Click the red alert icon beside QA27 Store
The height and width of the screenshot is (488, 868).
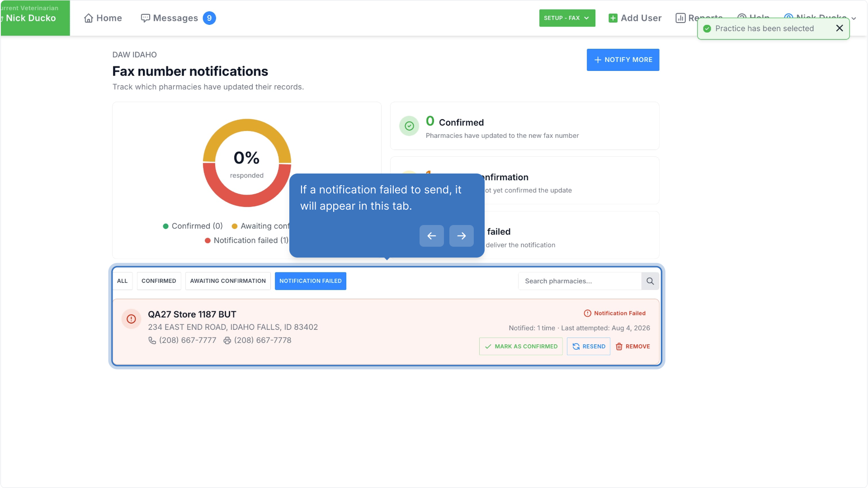[131, 319]
